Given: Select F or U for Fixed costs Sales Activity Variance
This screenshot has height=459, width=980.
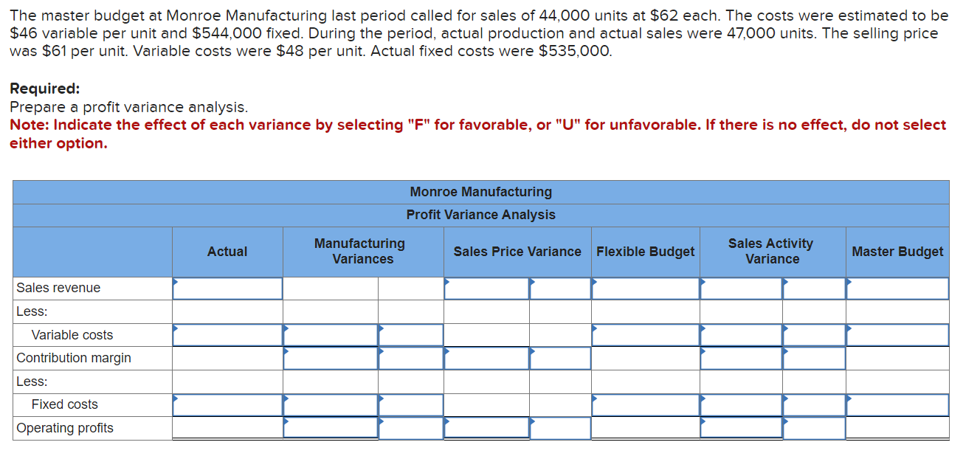Looking at the screenshot, I should pyautogui.click(x=814, y=404).
